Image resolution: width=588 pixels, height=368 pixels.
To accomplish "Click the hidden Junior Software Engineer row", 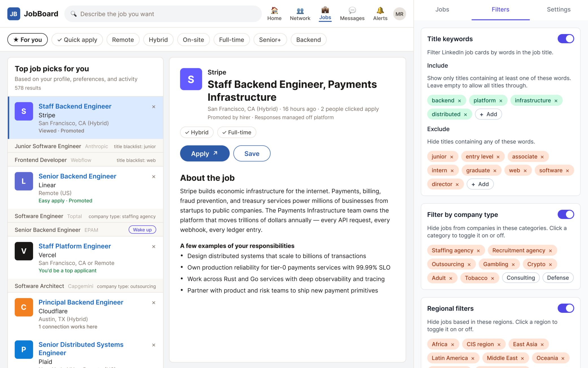I will [x=85, y=146].
